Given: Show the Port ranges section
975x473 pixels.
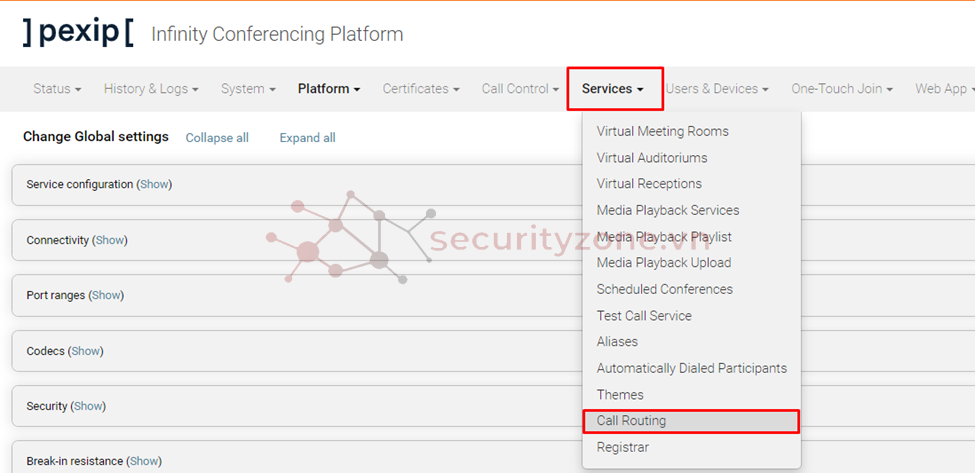Looking at the screenshot, I should [x=106, y=295].
